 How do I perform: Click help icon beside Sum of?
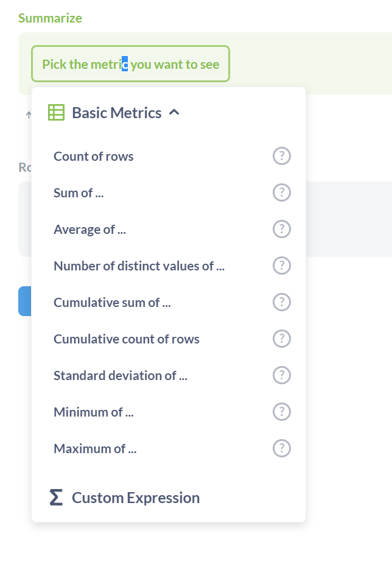tap(281, 193)
